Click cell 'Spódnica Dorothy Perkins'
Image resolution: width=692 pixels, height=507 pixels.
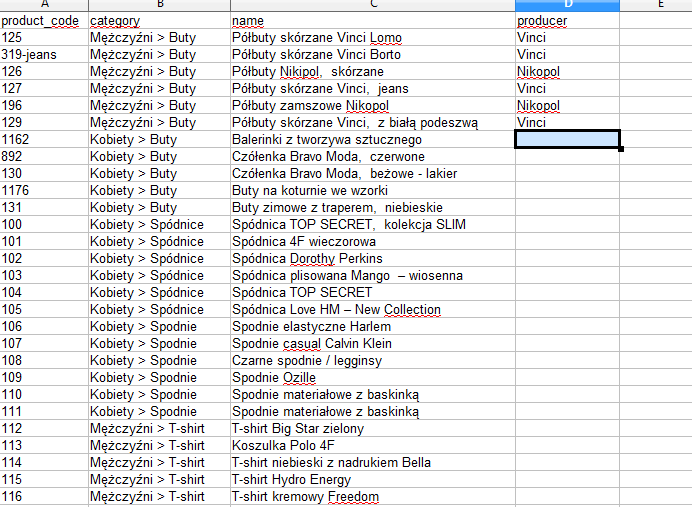coord(372,259)
